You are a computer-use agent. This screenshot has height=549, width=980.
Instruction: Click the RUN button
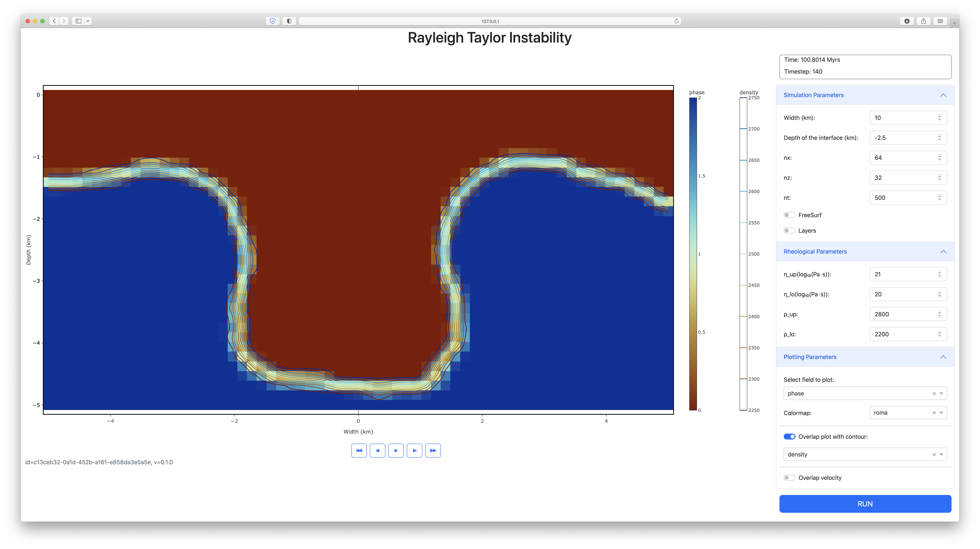(865, 504)
